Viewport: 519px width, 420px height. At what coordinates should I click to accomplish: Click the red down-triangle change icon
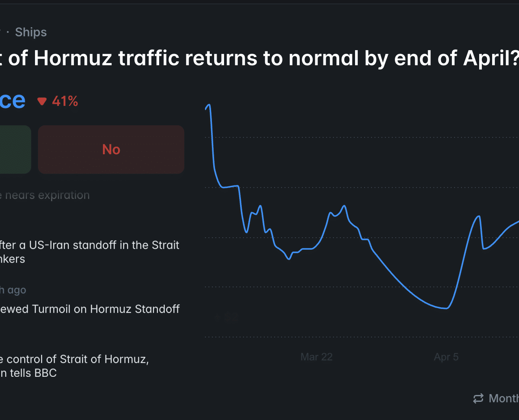(x=42, y=102)
